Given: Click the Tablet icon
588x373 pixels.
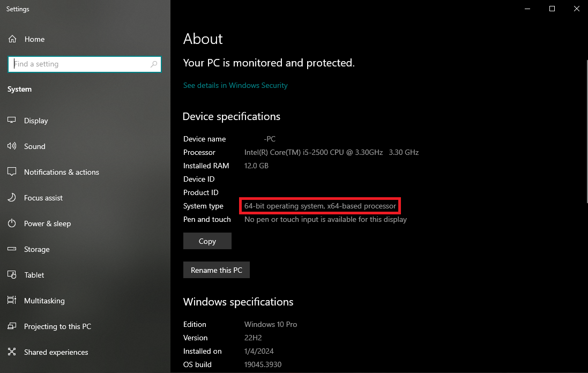Looking at the screenshot, I should 12,275.
